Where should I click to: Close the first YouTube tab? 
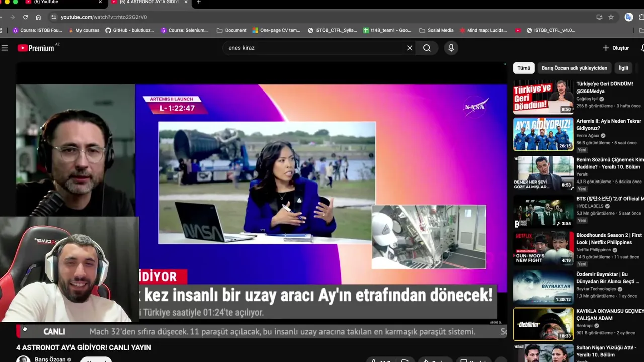pyautogui.click(x=100, y=2)
